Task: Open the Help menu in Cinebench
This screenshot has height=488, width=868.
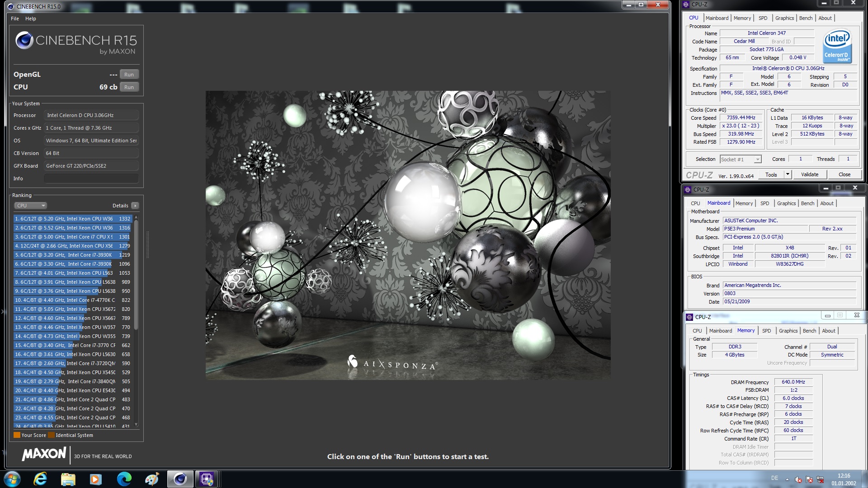Action: pyautogui.click(x=31, y=19)
